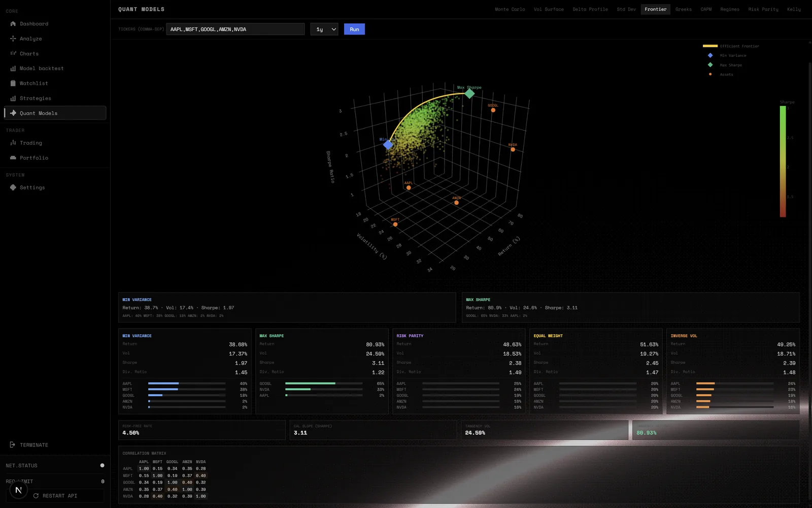Open the Portfolio sidebar item
The image size is (812, 508).
[55, 158]
